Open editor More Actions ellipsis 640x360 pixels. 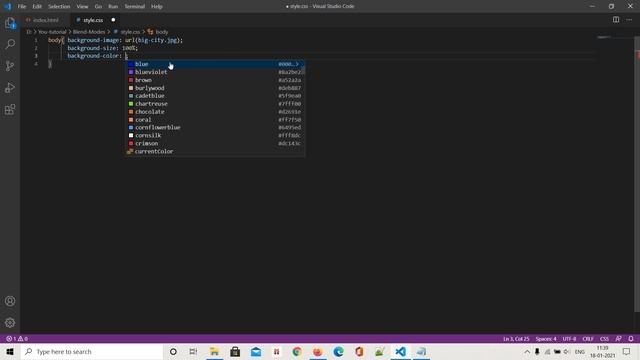click(x=629, y=20)
